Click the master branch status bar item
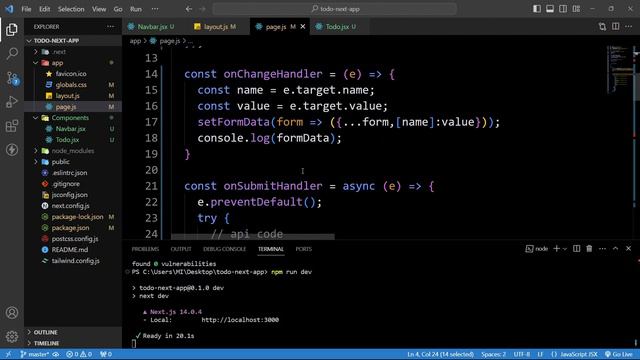 pos(34,354)
